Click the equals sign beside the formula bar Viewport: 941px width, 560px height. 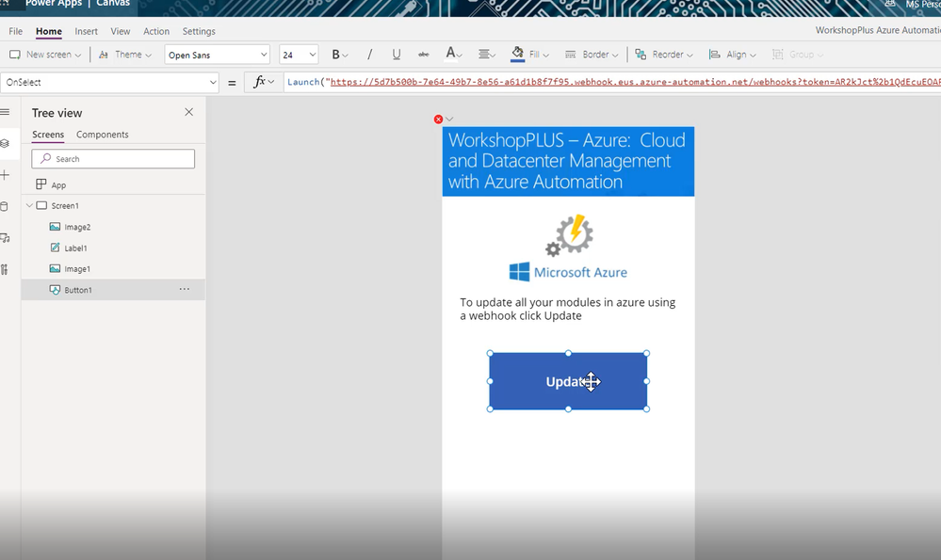click(233, 83)
